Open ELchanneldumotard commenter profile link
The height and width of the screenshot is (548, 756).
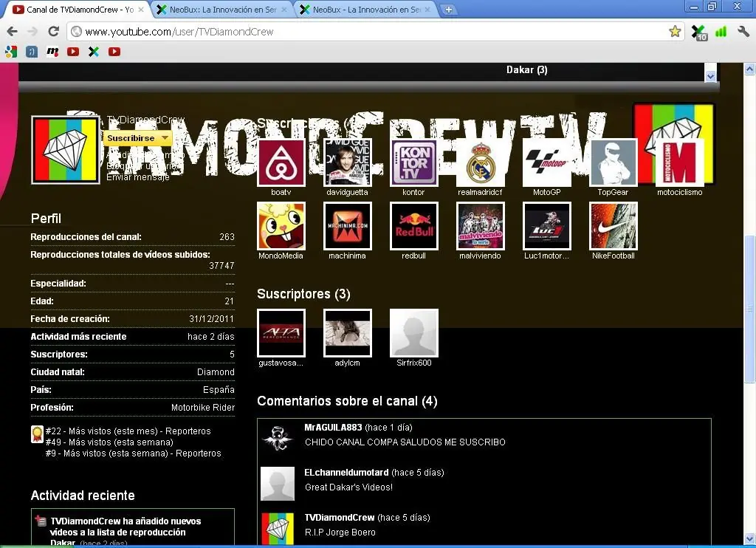click(346, 472)
